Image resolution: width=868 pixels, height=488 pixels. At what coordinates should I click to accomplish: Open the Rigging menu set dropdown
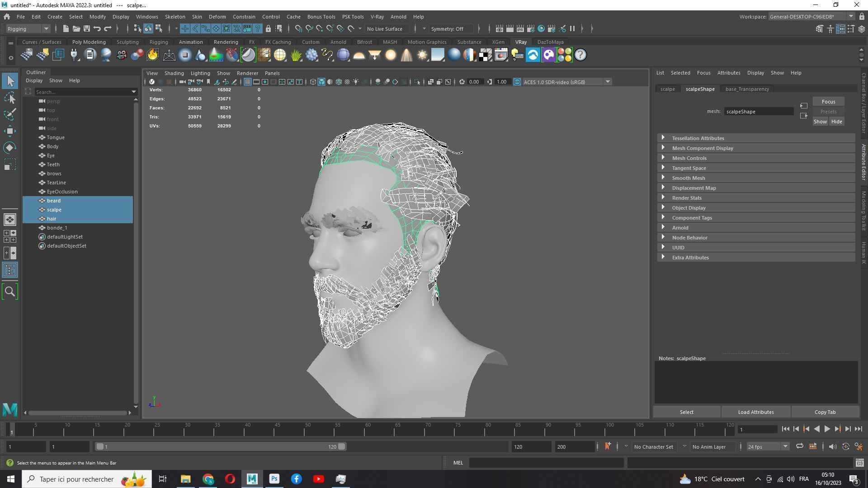28,29
